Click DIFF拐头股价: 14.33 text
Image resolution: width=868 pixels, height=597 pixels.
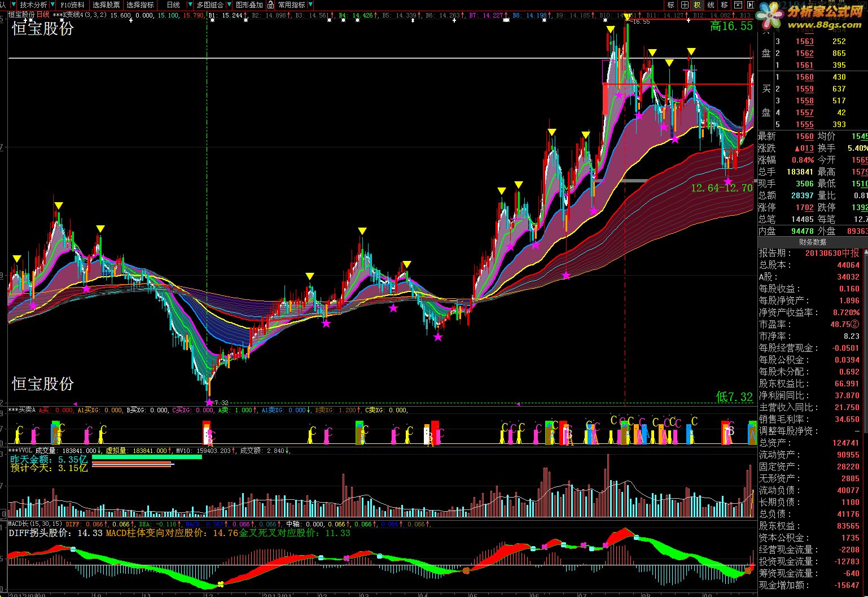click(x=56, y=533)
